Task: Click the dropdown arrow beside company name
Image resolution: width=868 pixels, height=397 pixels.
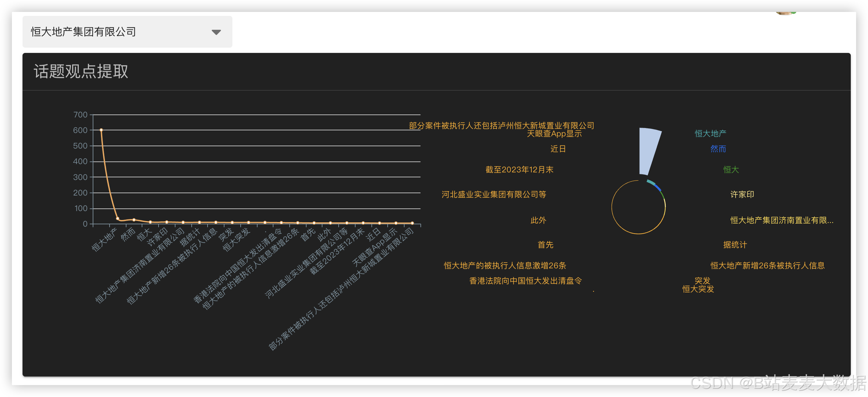Action: tap(216, 32)
